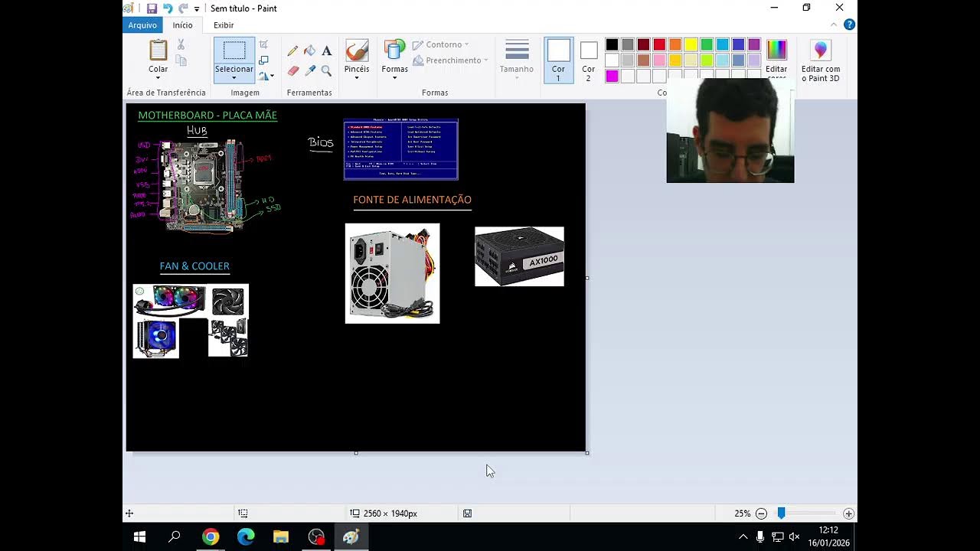Click the Redo arrow in title bar
The width and height of the screenshot is (980, 551).
(183, 8)
